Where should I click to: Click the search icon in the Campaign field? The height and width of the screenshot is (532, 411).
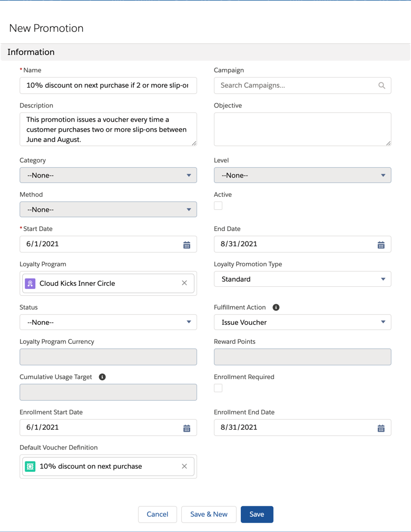381,85
